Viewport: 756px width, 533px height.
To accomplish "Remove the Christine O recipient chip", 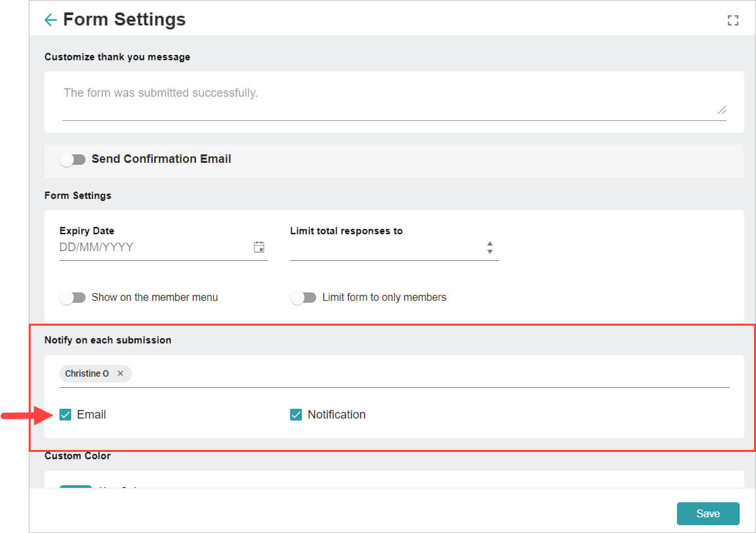I will coord(120,373).
